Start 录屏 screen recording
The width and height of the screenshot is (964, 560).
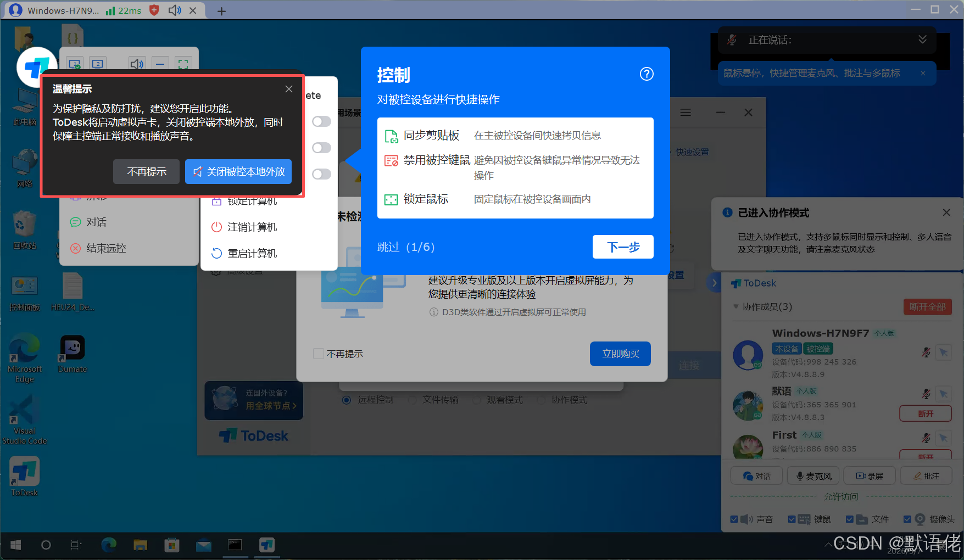point(870,476)
